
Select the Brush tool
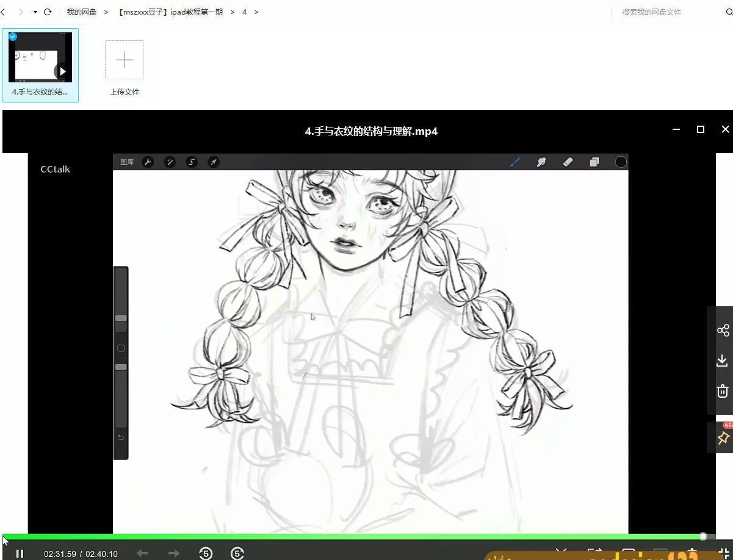pyautogui.click(x=516, y=162)
